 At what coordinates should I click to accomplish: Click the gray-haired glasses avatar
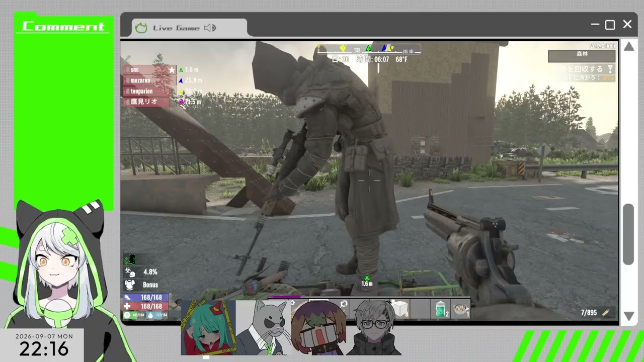pyautogui.click(x=373, y=328)
